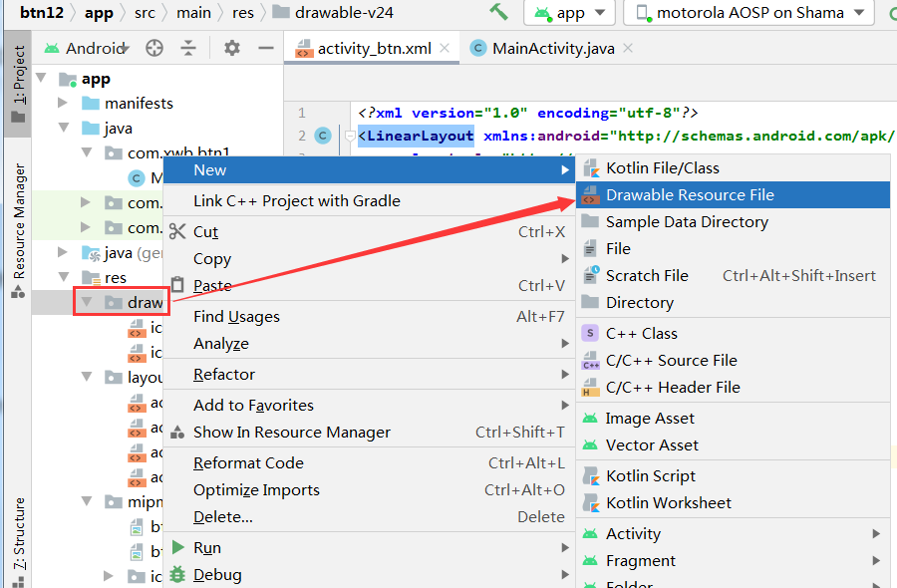The width and height of the screenshot is (897, 588).
Task: Open the "app" run configuration dropdown
Action: coord(569,14)
